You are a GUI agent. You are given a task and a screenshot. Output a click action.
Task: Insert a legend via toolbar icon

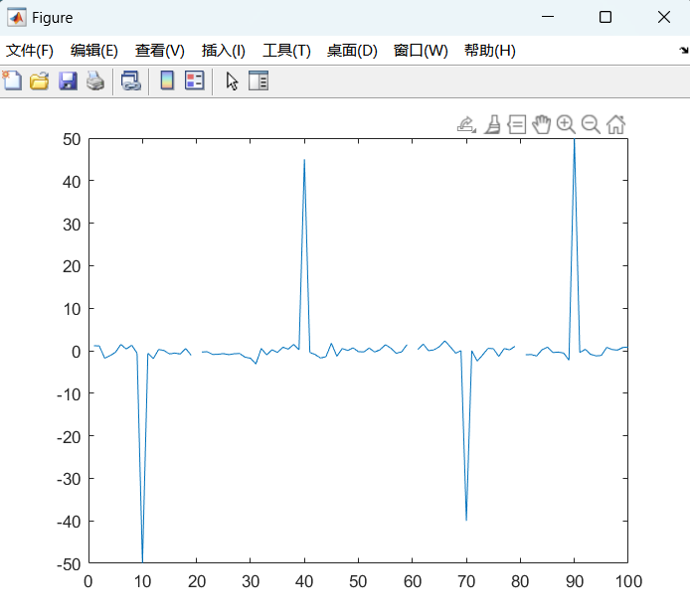coord(195,80)
